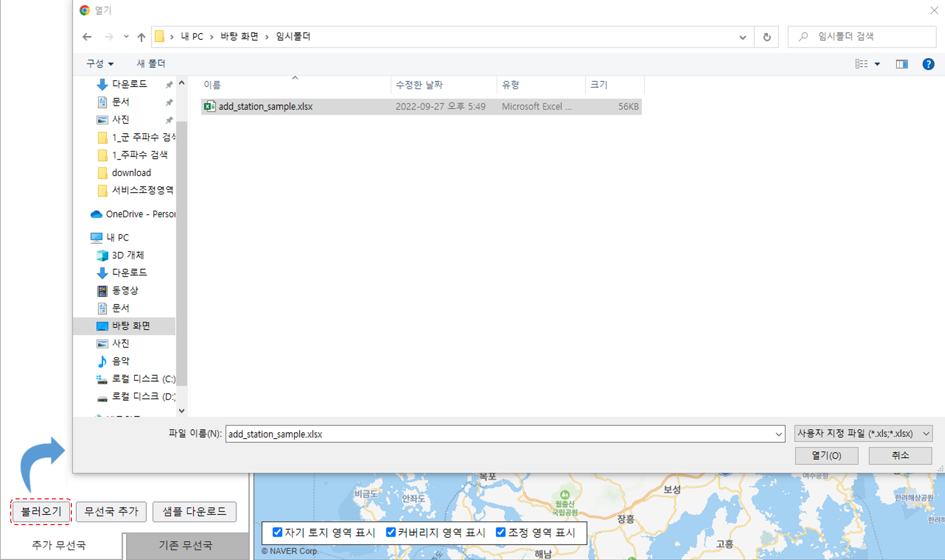
Task: Switch to the 기존 무선국 tab
Action: pos(186,545)
